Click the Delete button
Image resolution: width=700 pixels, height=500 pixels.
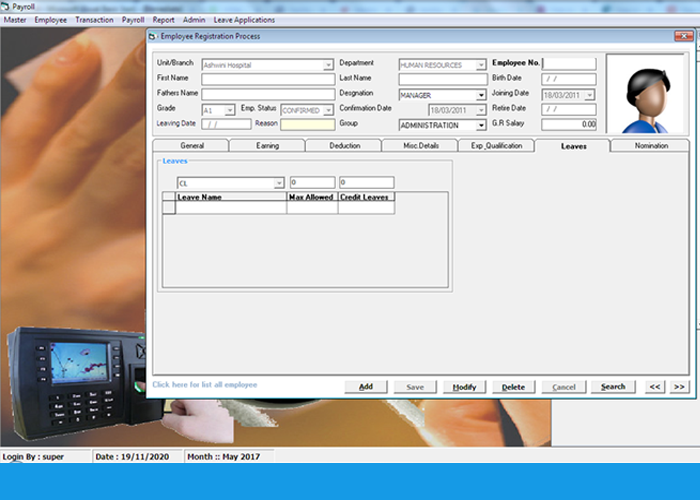pos(513,387)
